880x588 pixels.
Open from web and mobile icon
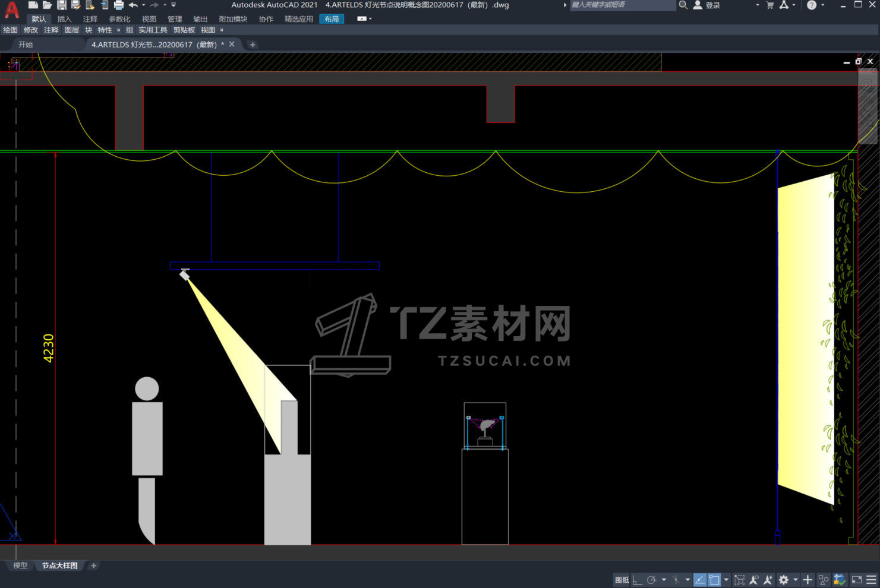point(90,5)
